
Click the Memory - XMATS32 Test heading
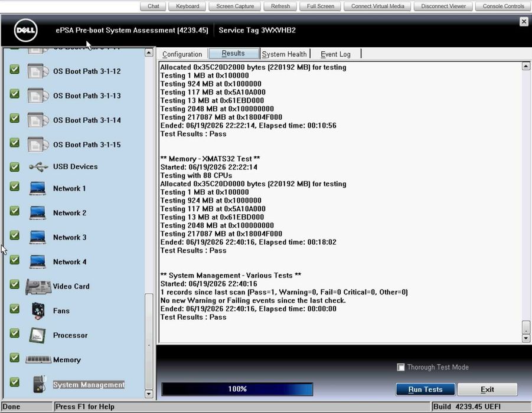pos(210,159)
